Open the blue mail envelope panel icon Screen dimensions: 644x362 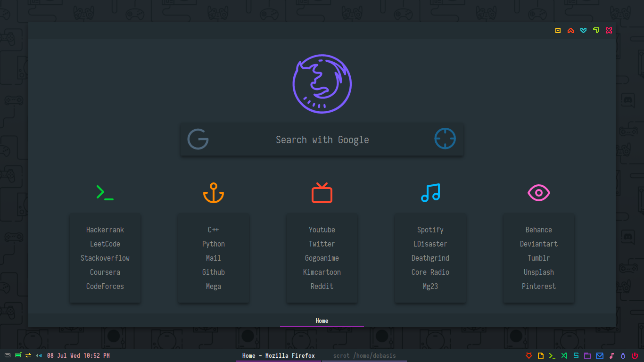[600, 355]
